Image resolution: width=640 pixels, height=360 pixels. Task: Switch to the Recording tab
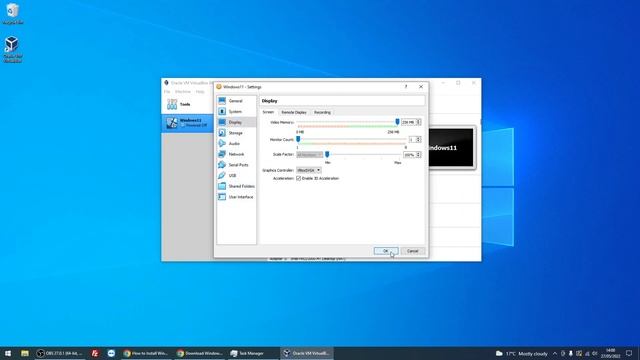point(322,112)
